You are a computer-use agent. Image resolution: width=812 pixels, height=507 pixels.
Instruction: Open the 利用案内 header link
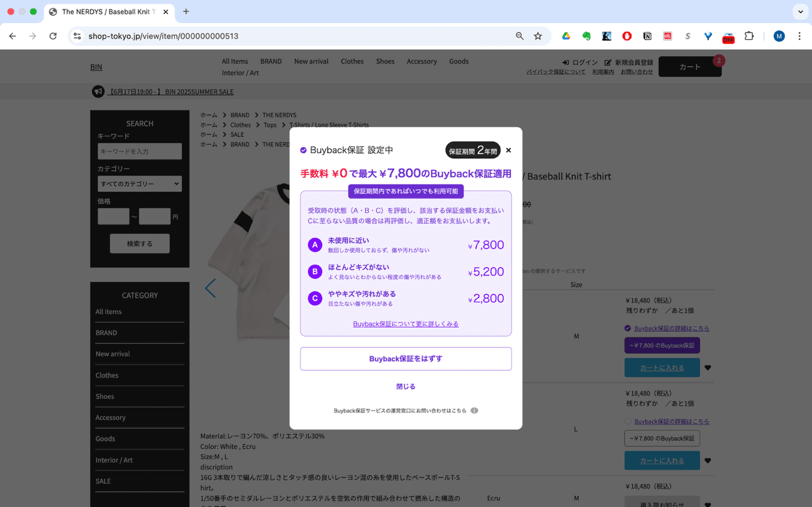coord(603,72)
